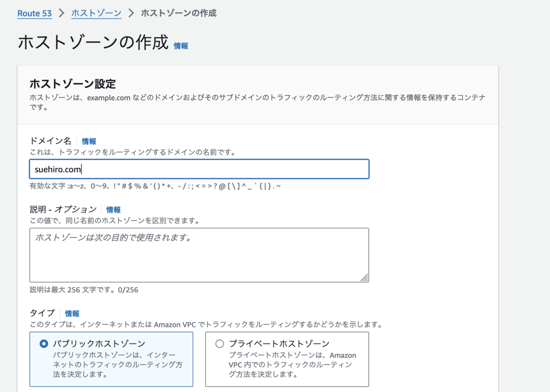550x392 pixels.
Task: Open 情報 link next to 説明 - オプション
Action: pos(114,210)
